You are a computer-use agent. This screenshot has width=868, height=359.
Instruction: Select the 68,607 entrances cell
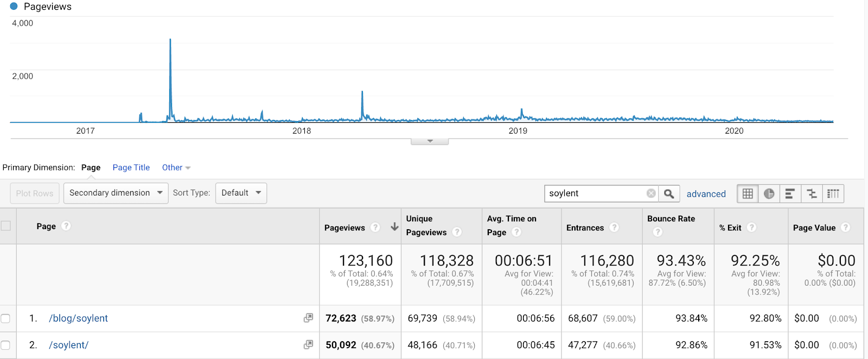click(583, 318)
